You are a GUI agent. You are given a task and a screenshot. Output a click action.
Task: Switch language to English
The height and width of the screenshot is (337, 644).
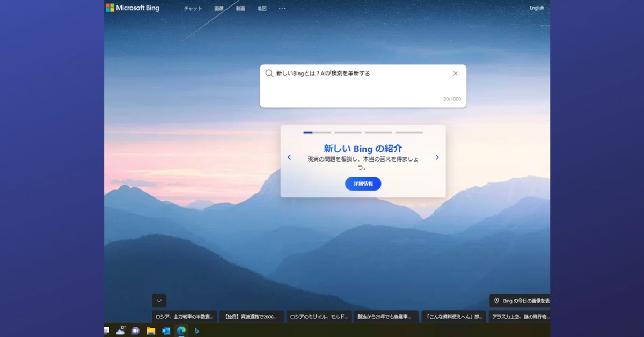point(537,8)
